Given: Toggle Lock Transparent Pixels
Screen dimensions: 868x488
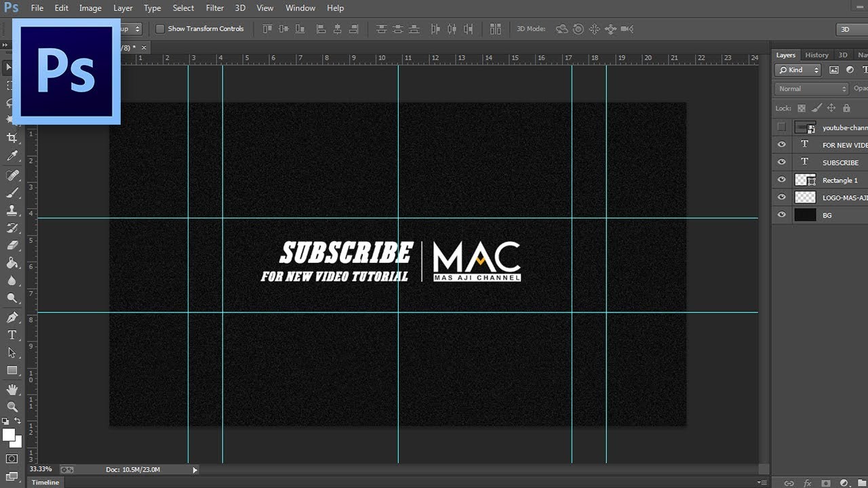Looking at the screenshot, I should (802, 108).
